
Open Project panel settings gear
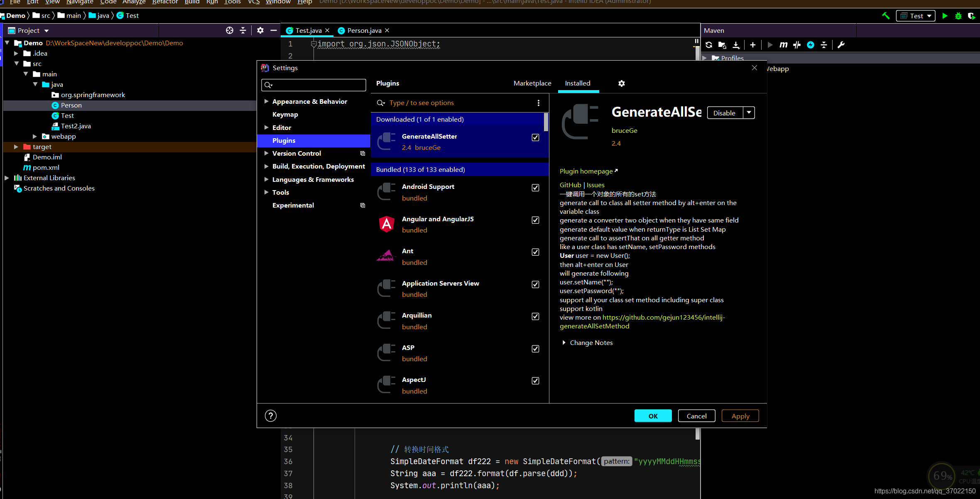[x=260, y=30]
